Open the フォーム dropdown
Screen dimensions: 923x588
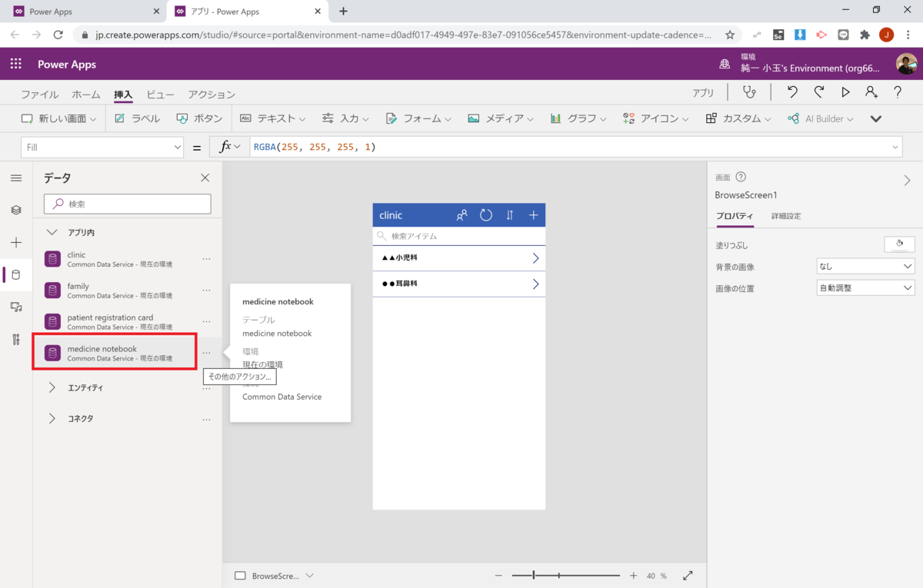[x=419, y=118]
